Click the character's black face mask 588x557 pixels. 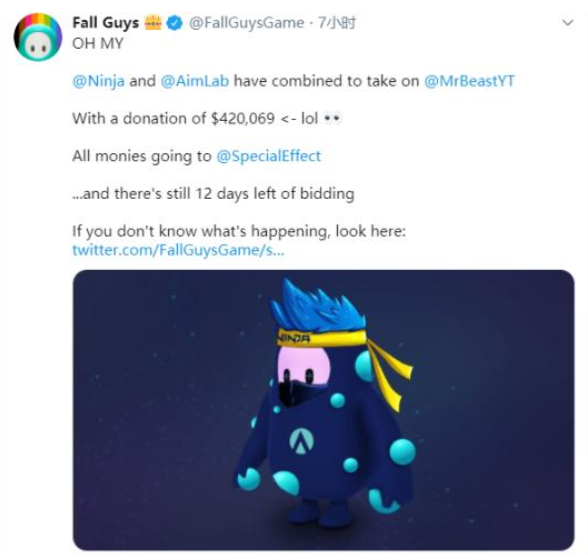(x=298, y=393)
